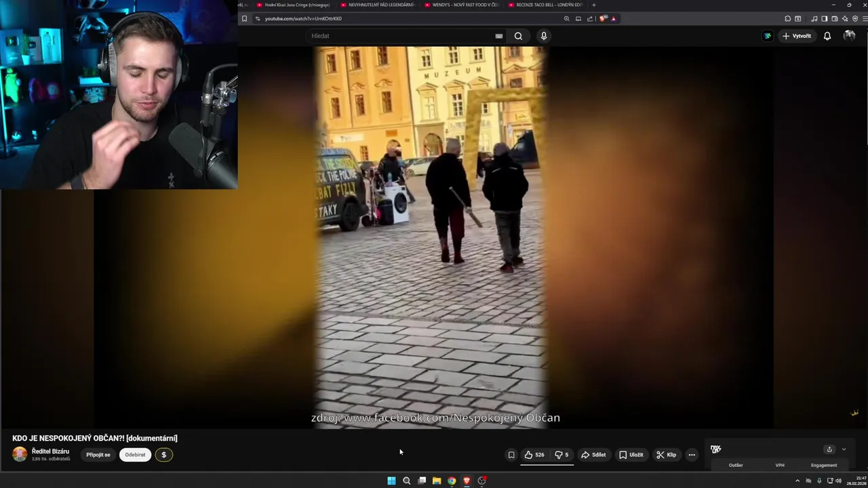
Task: Collapse side panel with chevron arrow
Action: point(844,449)
